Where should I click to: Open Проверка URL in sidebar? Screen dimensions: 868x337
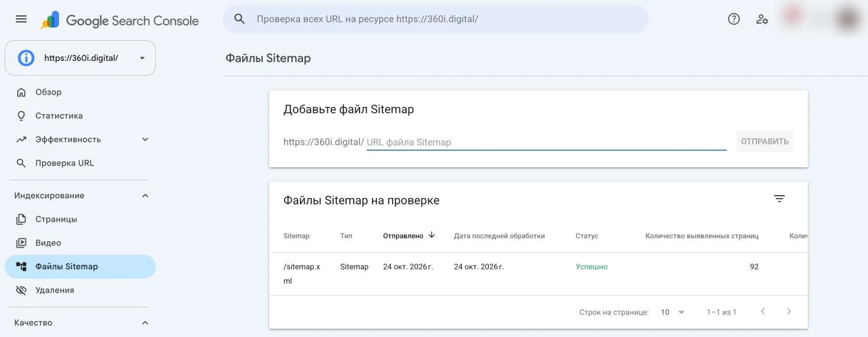coord(80,163)
